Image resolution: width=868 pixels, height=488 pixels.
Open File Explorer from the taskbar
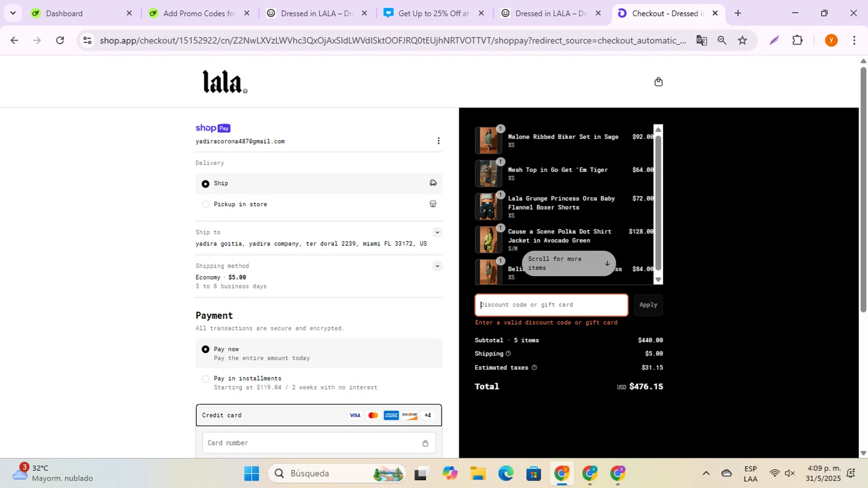coord(477,474)
